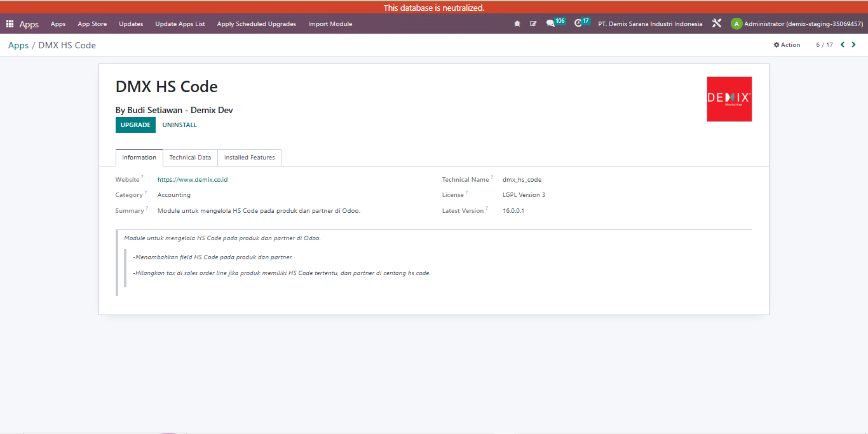Open website link https://www.demix.co.id
The height and width of the screenshot is (434, 868).
(x=193, y=180)
